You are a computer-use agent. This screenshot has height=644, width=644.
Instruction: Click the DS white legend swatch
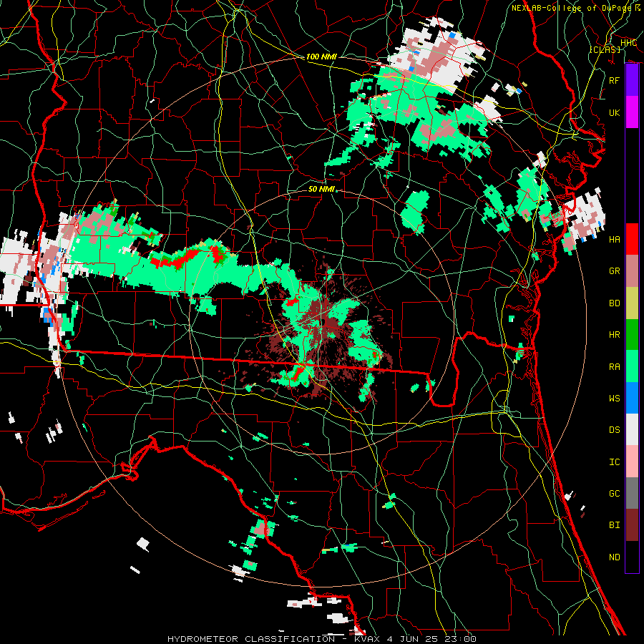[x=632, y=430]
